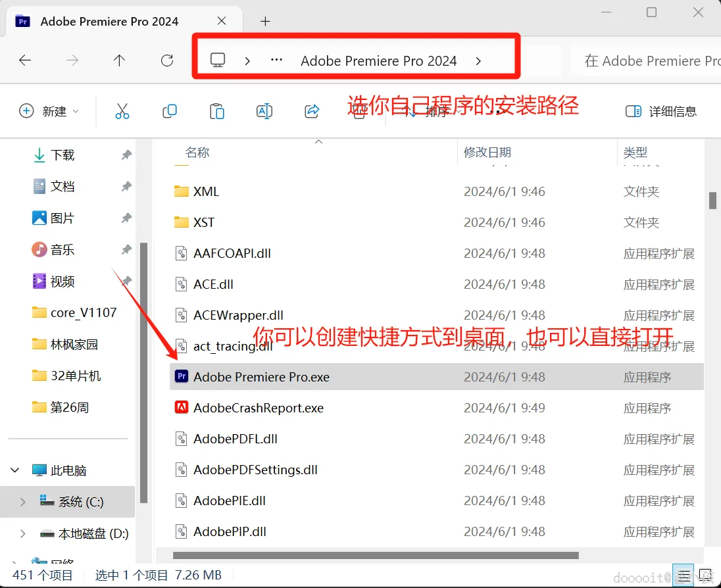Unpin 下载 using its pin icon
The image size is (721, 588).
tap(126, 155)
